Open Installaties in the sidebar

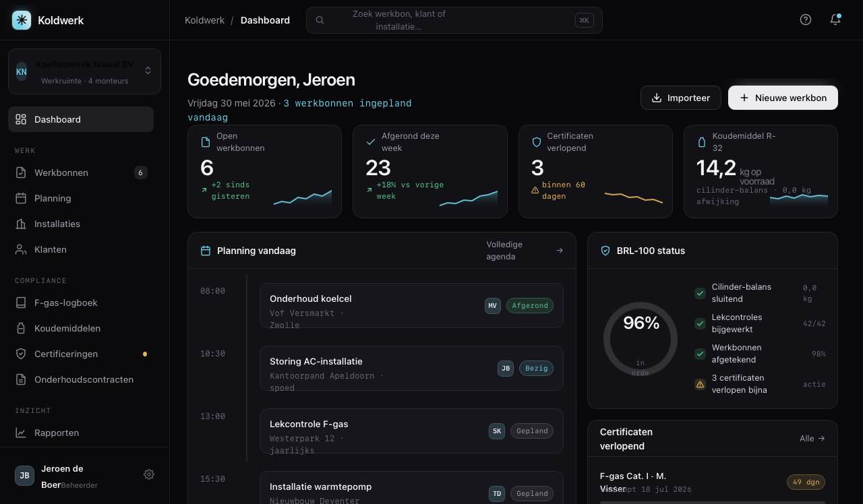pyautogui.click(x=81, y=224)
